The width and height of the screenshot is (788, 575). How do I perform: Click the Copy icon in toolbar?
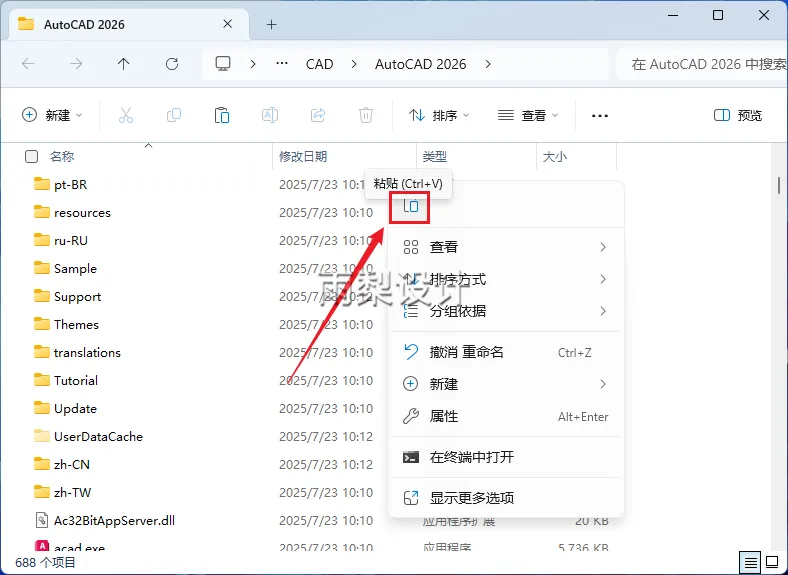coord(174,116)
